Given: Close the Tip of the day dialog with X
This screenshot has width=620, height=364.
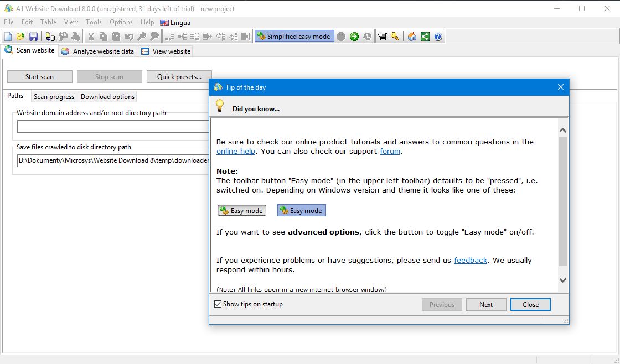Looking at the screenshot, I should point(561,87).
